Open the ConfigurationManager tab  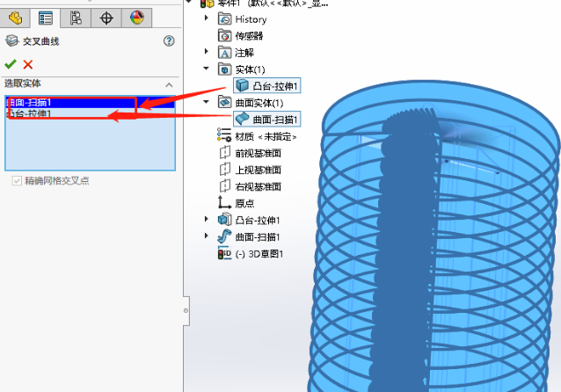pyautogui.click(x=76, y=18)
